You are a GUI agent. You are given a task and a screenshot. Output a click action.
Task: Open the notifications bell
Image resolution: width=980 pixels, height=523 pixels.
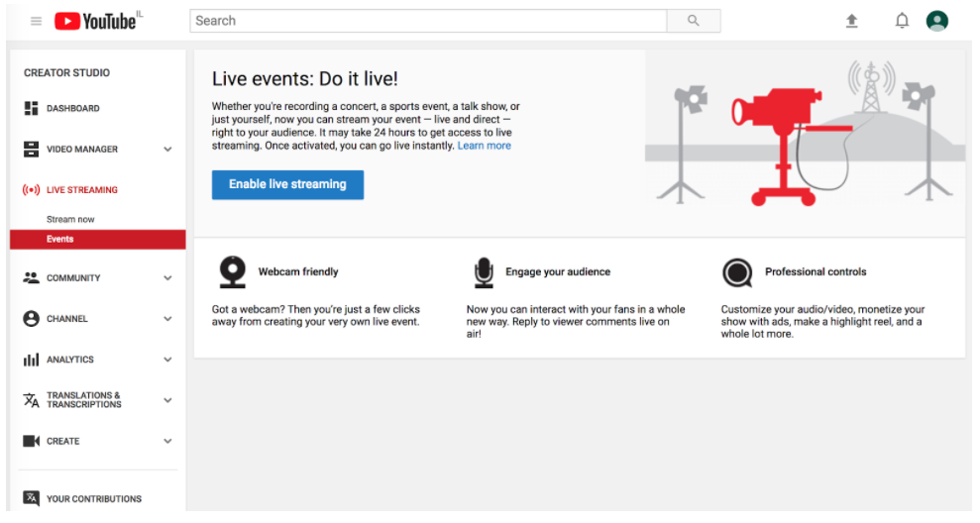tap(902, 21)
